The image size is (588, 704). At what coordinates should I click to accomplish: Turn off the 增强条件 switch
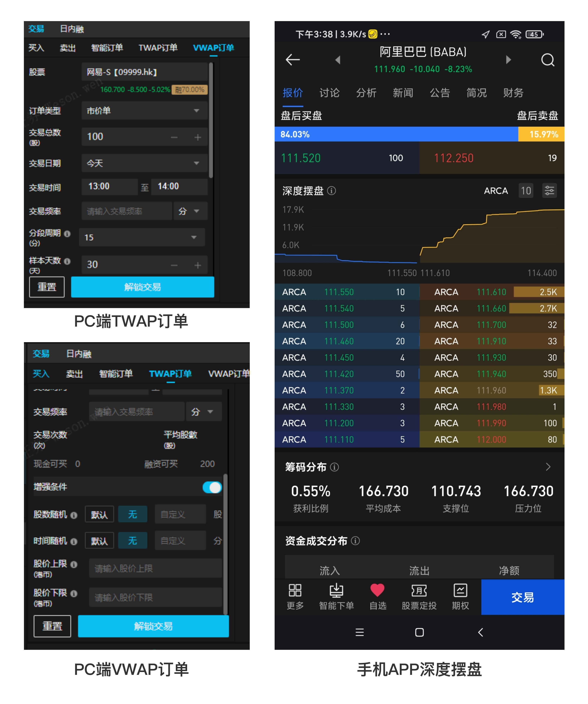click(212, 487)
